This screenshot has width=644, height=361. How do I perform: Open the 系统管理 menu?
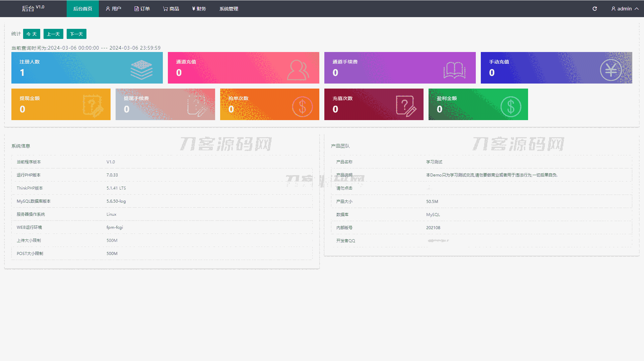[x=229, y=9]
